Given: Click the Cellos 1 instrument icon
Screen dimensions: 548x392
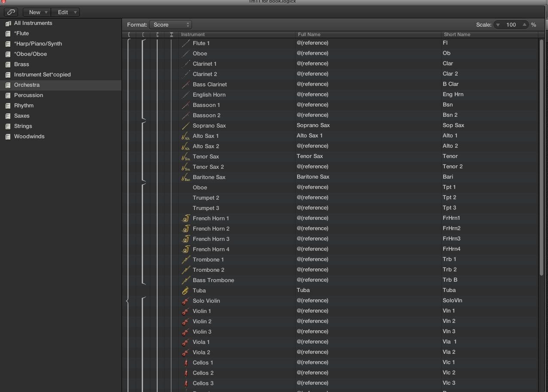Looking at the screenshot, I should pos(186,362).
